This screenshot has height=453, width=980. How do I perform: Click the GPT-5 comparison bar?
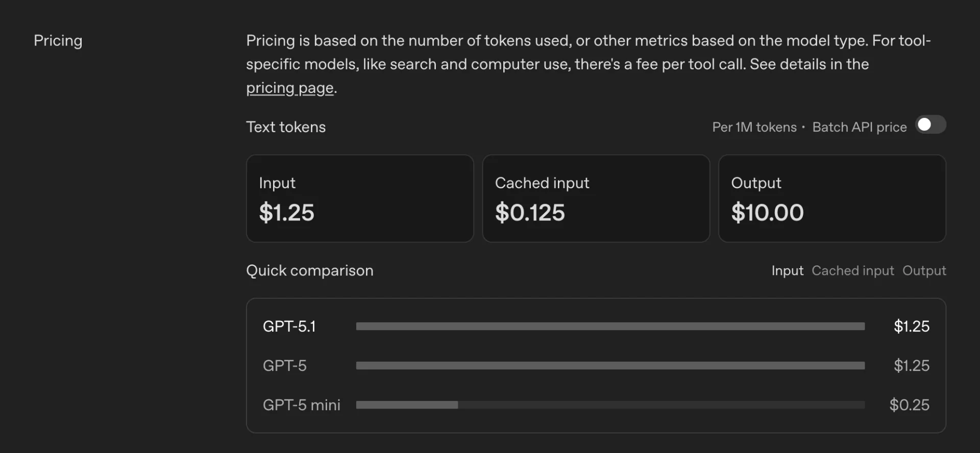610,365
